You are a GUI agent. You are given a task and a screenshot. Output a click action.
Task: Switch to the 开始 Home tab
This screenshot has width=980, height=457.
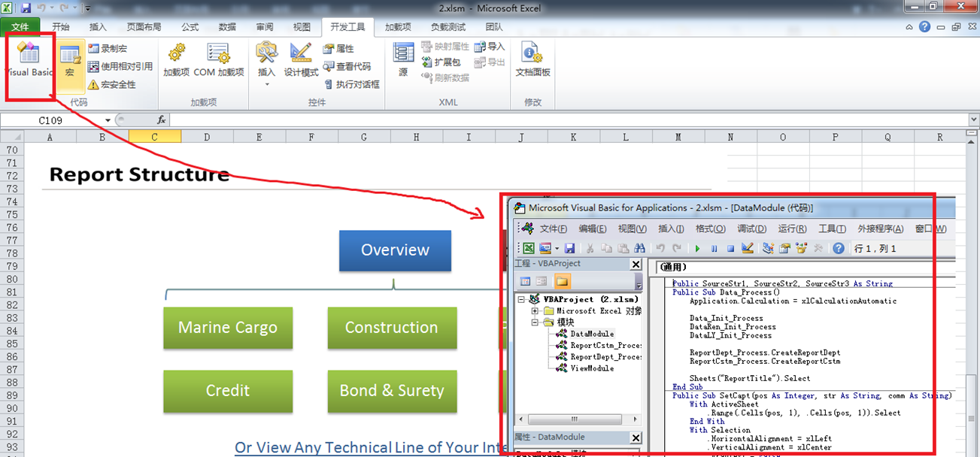[61, 27]
